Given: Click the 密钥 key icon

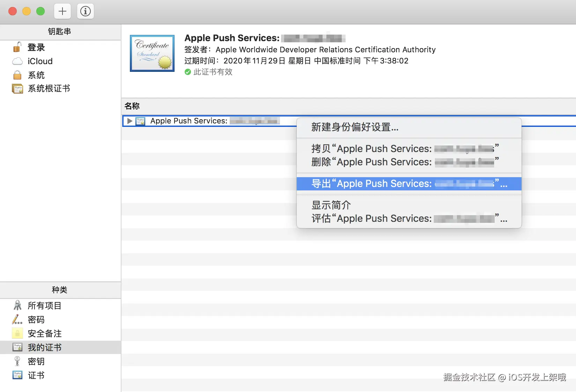Looking at the screenshot, I should [x=17, y=361].
